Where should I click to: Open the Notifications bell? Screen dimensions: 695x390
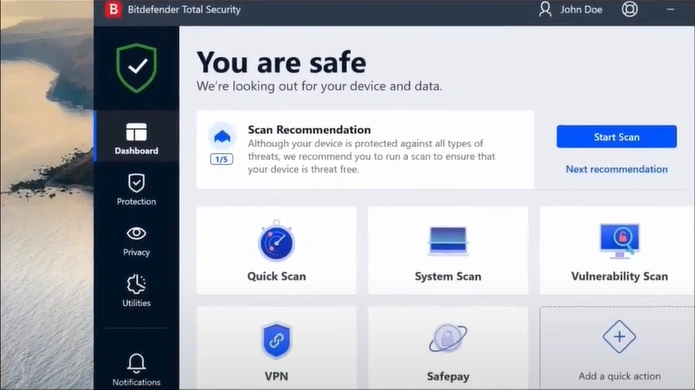[137, 370]
